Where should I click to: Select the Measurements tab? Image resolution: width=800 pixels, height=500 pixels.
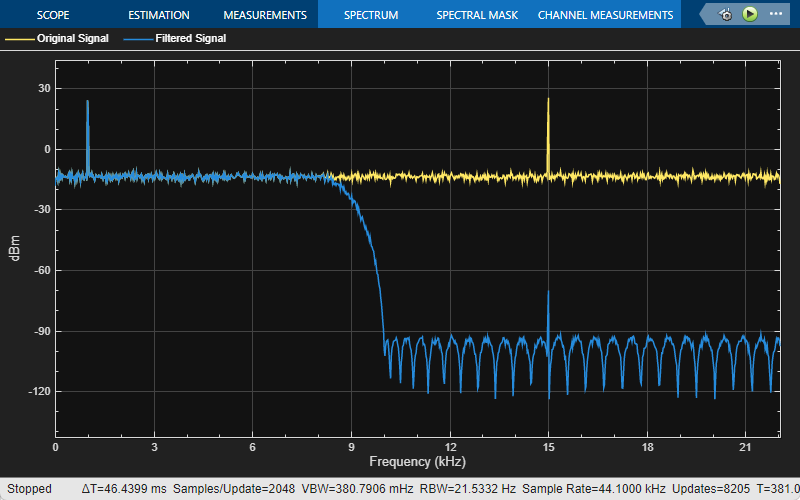tap(265, 15)
